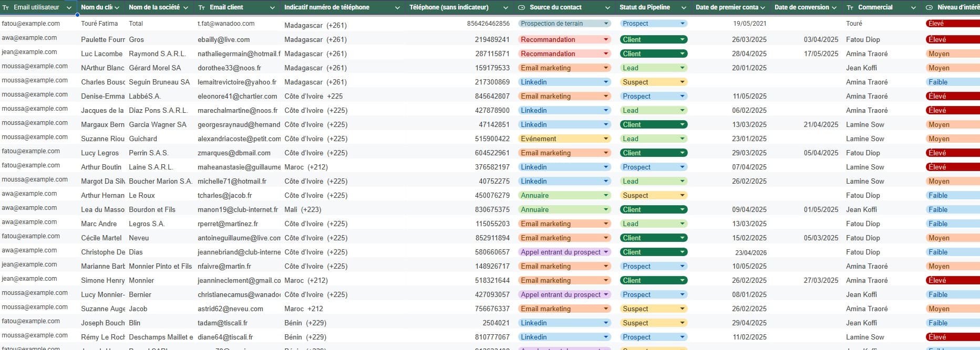Select the Statut du Pipeline header cell

click(x=653, y=7)
